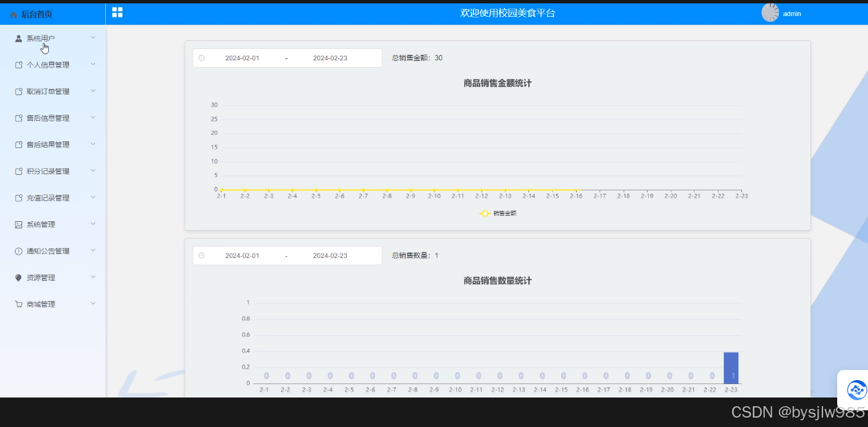Image resolution: width=868 pixels, height=427 pixels.
Task: Click the 总销售金额：30 label
Action: tap(417, 58)
